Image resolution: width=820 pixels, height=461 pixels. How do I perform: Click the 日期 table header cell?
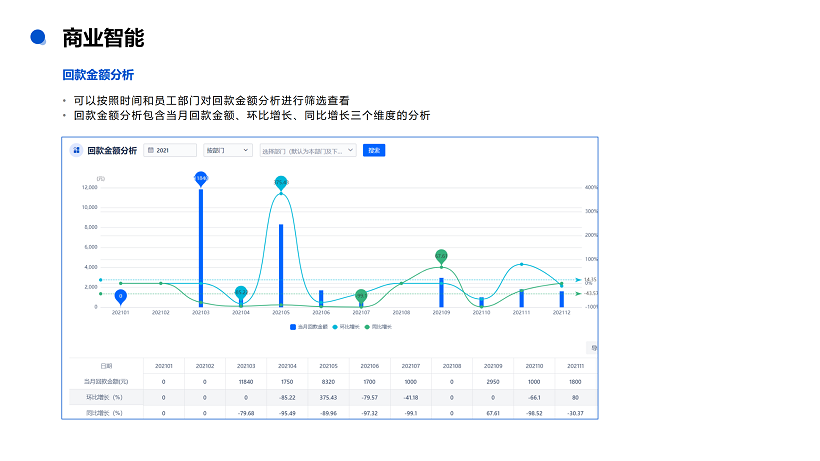[x=107, y=366]
